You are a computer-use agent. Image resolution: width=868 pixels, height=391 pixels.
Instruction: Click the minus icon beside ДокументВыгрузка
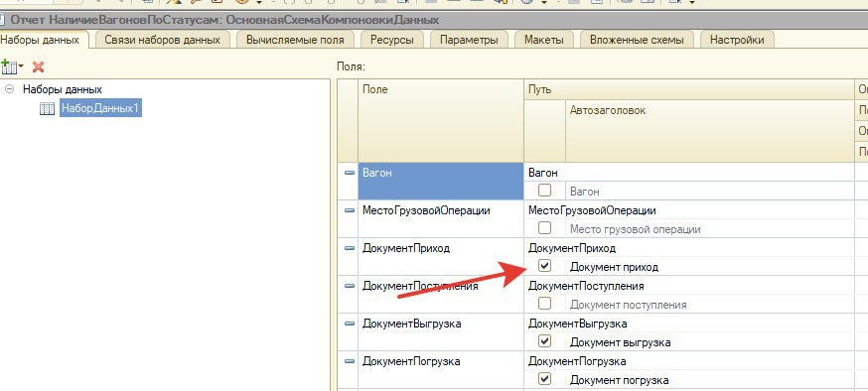coord(349,324)
